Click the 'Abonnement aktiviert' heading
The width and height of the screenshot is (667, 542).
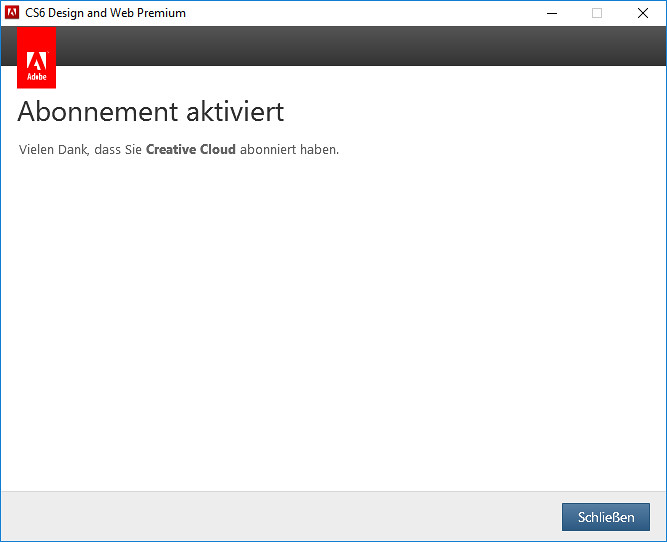click(151, 112)
